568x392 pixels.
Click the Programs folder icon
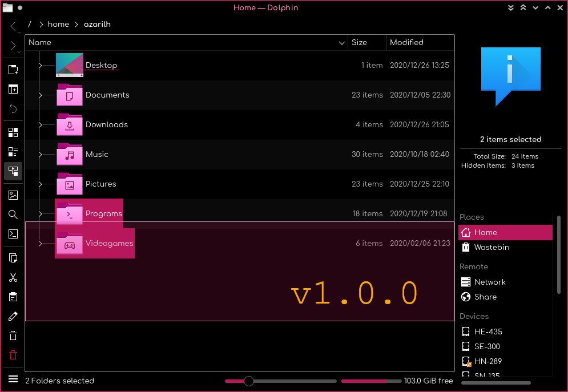pos(70,213)
